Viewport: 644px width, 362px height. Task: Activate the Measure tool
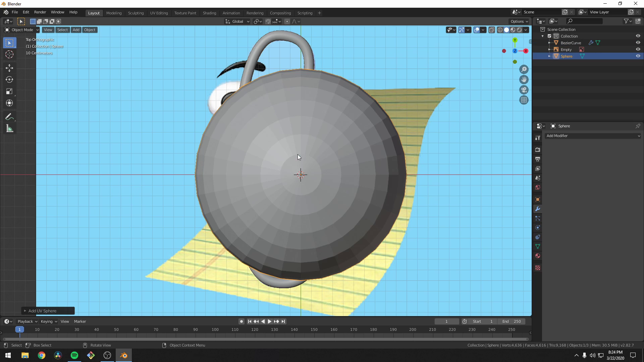[9, 128]
